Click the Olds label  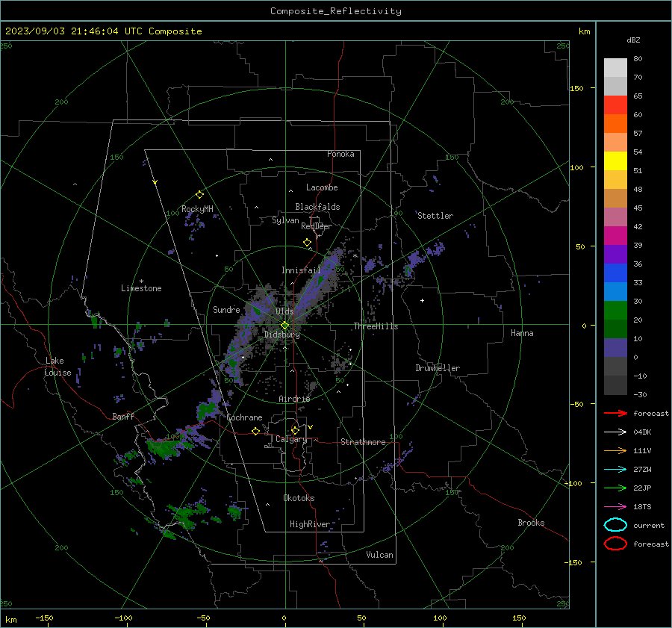pyautogui.click(x=284, y=311)
